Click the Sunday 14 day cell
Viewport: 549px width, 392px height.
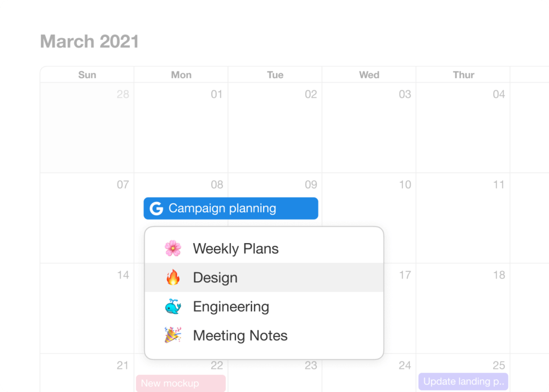click(87, 308)
